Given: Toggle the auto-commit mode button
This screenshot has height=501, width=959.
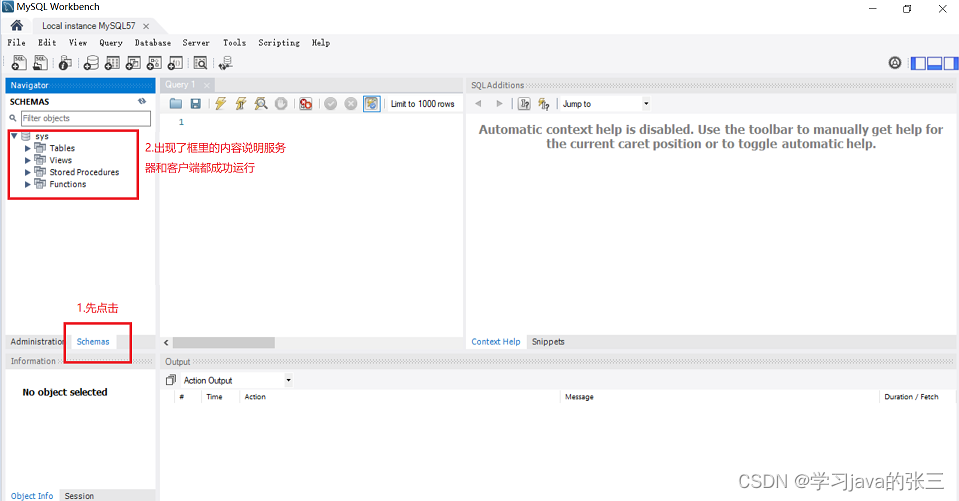Looking at the screenshot, I should point(371,104).
